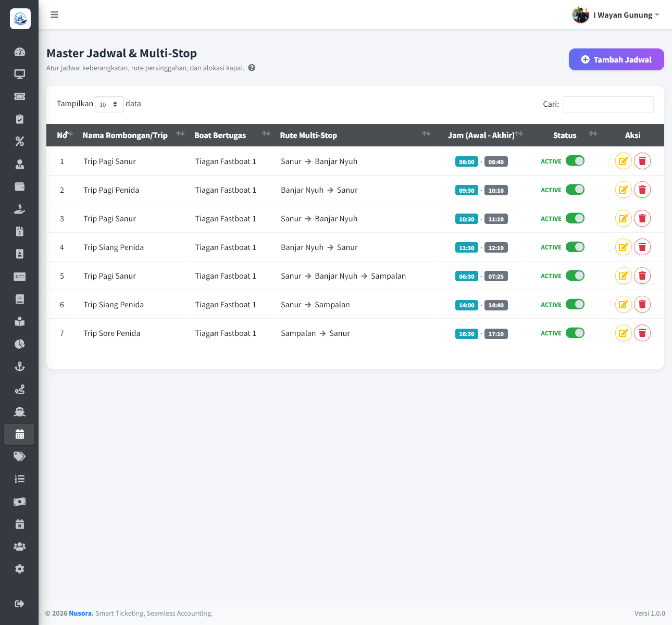The height and width of the screenshot is (625, 672).
Task: Open the I Wayan Gunung user menu
Action: (x=616, y=15)
